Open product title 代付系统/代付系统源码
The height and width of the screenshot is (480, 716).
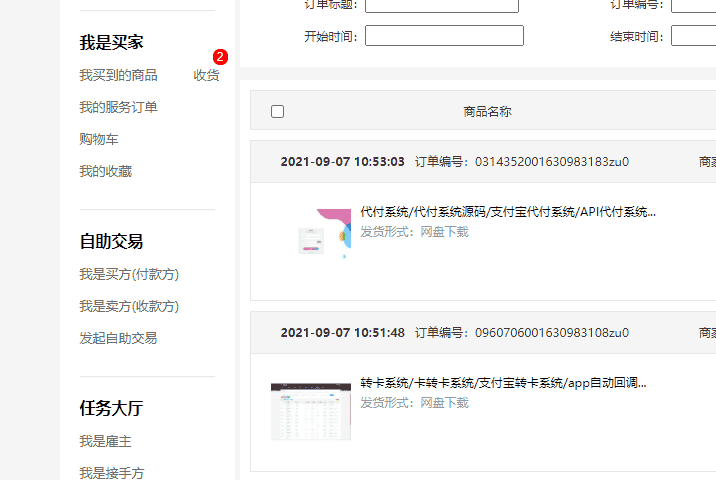click(508, 212)
